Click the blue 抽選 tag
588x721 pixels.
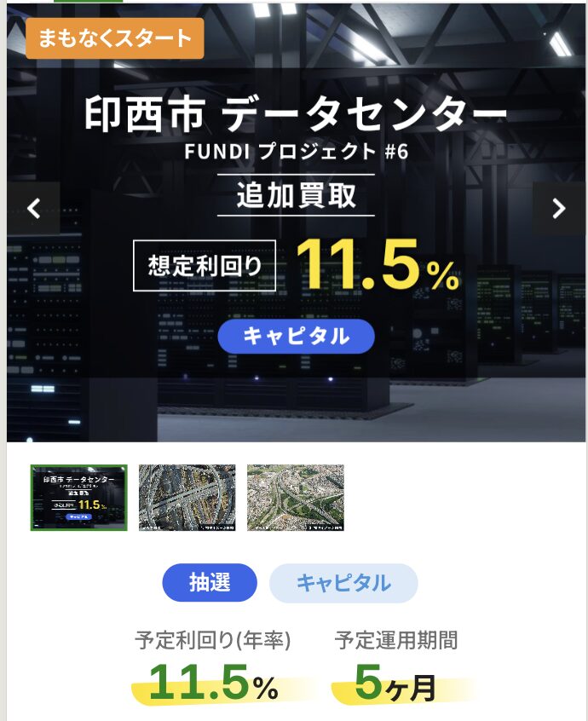(x=210, y=583)
